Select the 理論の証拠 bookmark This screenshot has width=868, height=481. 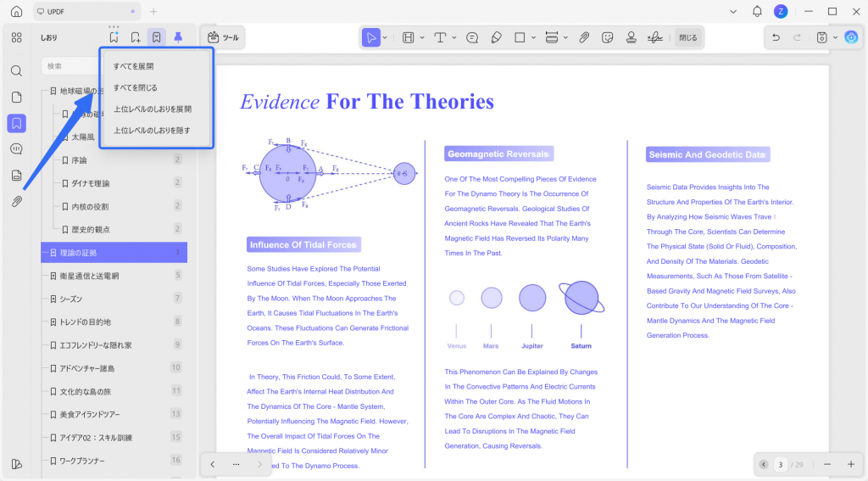coord(114,253)
